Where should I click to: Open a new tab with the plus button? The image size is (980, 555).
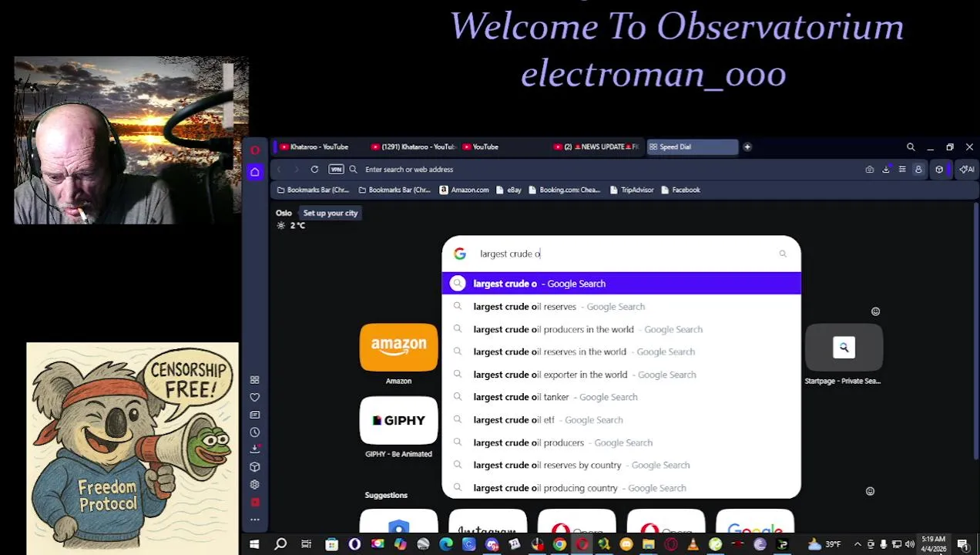tap(747, 147)
